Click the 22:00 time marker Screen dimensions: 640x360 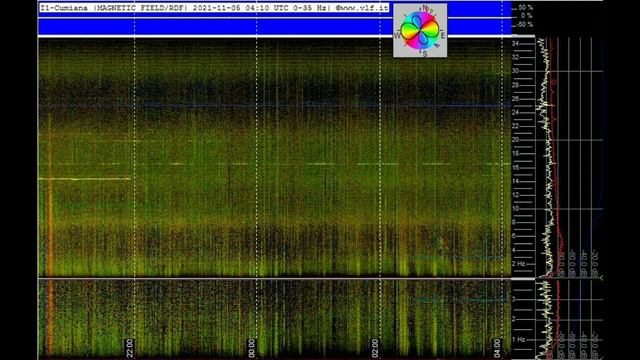129,348
